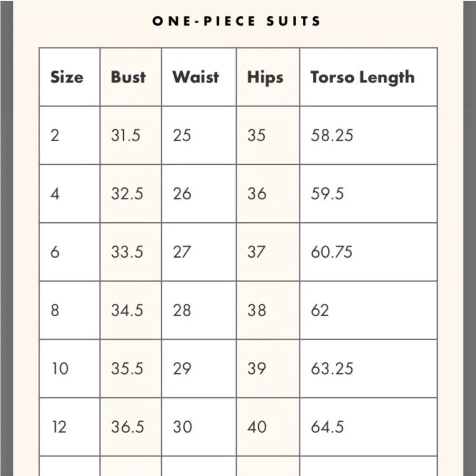Click the 31.5 bust measurement cell
The width and height of the screenshot is (476, 476).
[x=126, y=136]
